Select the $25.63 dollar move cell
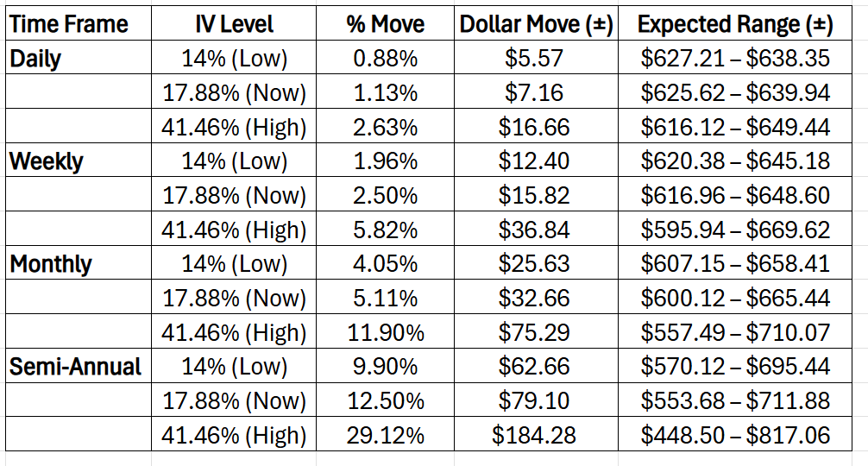 click(x=536, y=264)
